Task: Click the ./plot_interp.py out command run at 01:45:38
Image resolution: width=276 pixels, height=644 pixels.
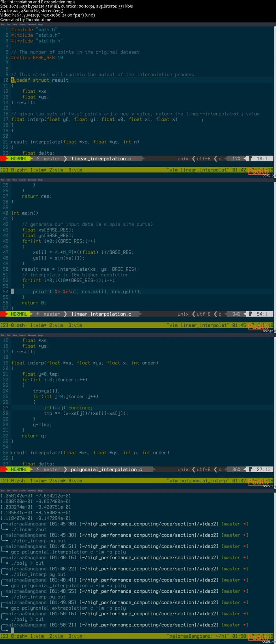Action: (38, 541)
